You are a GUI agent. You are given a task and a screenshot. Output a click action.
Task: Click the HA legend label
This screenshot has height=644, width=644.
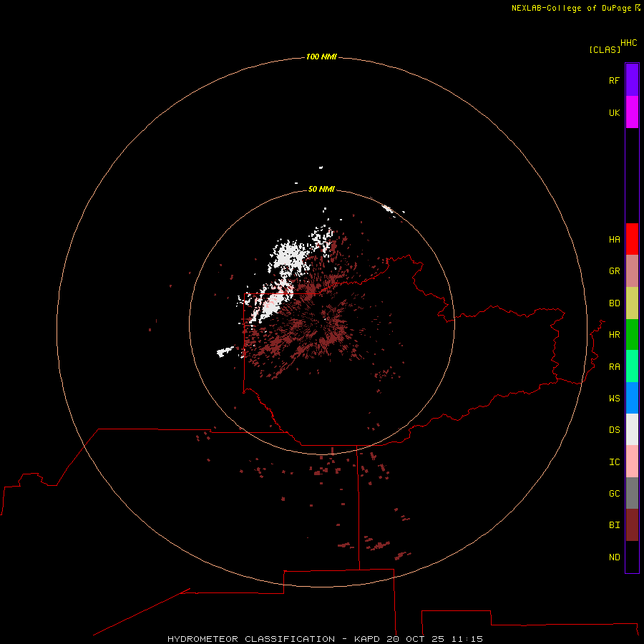click(x=614, y=240)
